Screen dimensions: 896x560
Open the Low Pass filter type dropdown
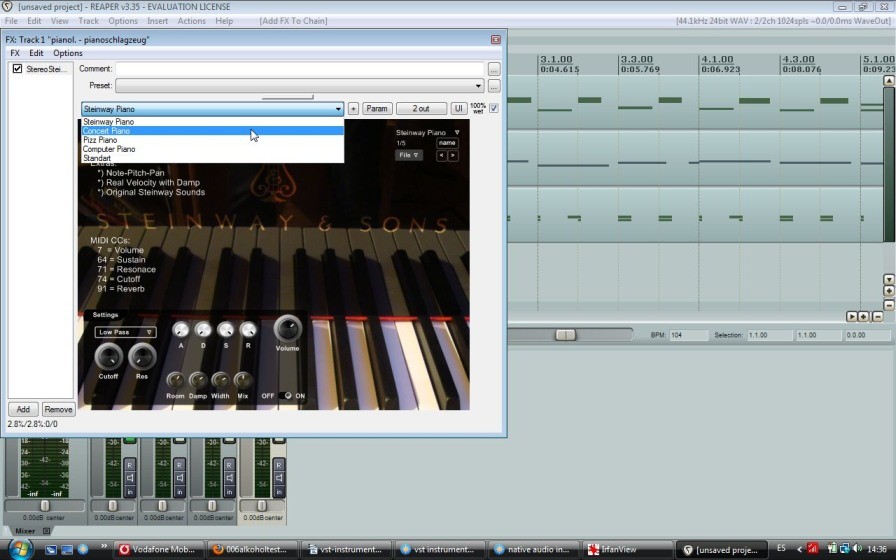click(x=125, y=332)
